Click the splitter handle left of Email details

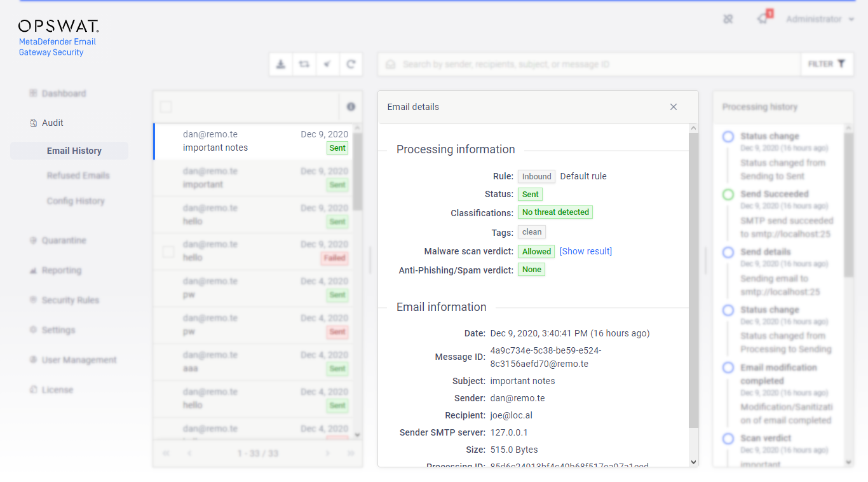tap(370, 261)
